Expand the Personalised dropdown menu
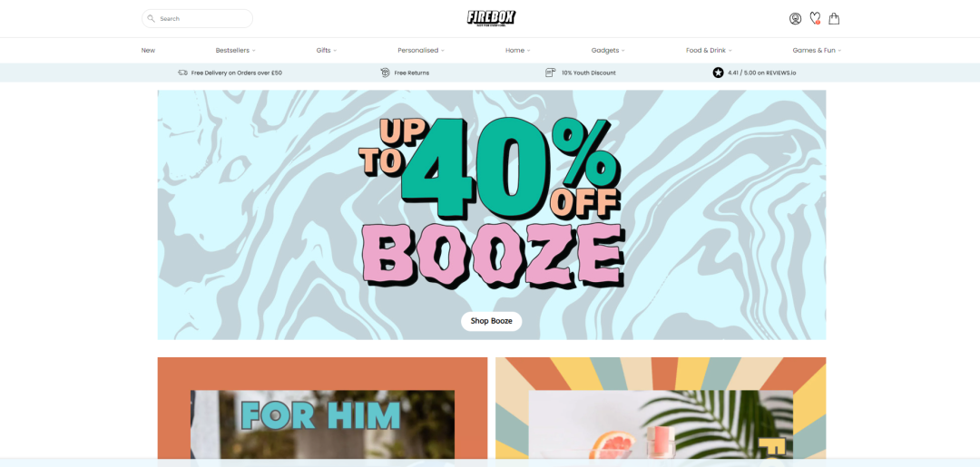 (x=421, y=51)
